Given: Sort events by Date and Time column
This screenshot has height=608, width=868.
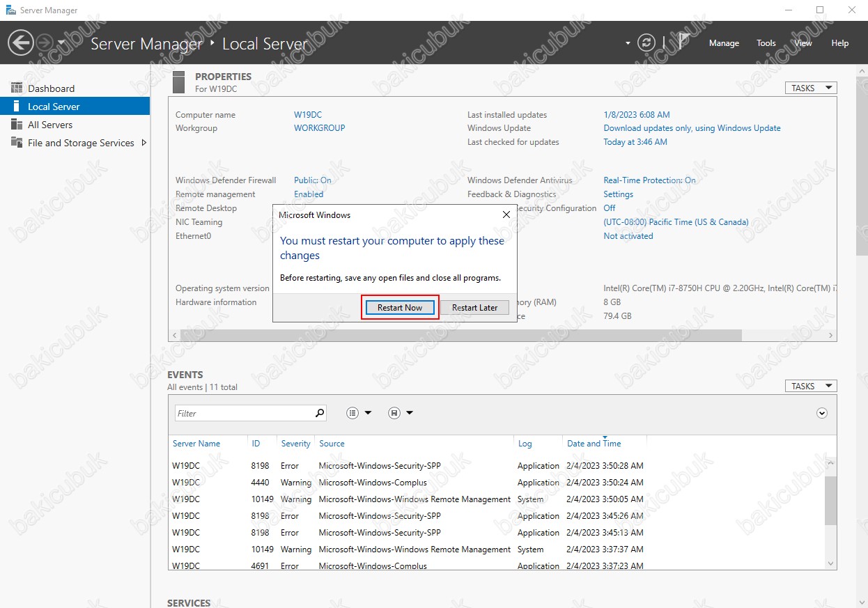Looking at the screenshot, I should [x=594, y=444].
